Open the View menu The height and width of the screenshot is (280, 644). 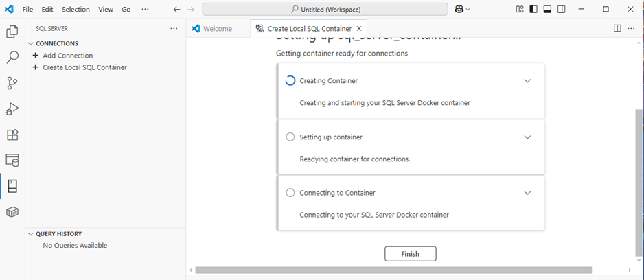106,10
